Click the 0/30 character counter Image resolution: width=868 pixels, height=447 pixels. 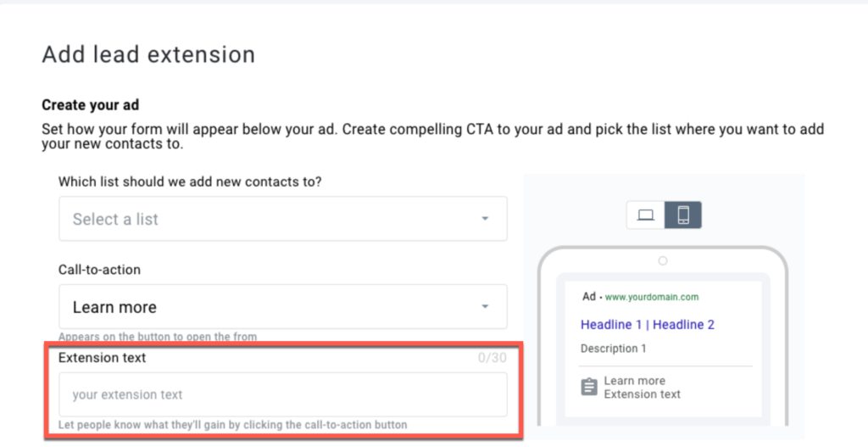[492, 358]
